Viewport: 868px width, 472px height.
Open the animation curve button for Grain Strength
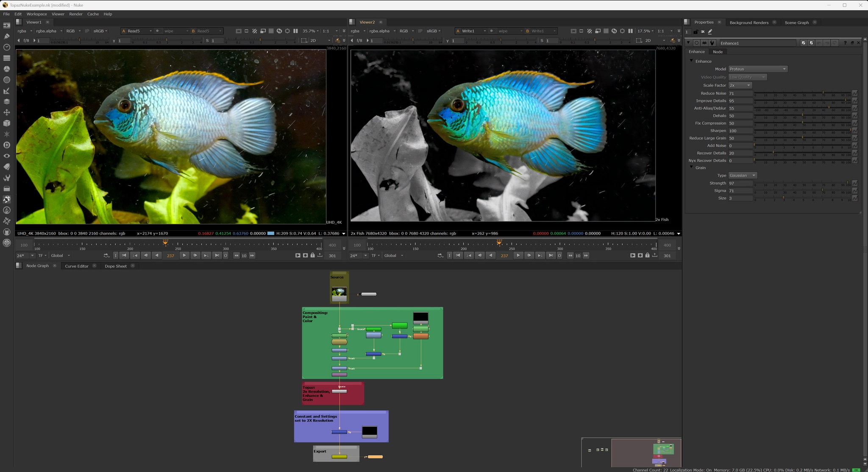click(x=855, y=183)
